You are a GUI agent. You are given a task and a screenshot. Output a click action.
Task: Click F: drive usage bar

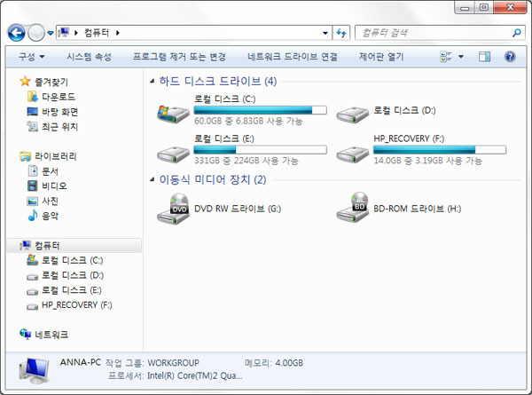point(440,150)
